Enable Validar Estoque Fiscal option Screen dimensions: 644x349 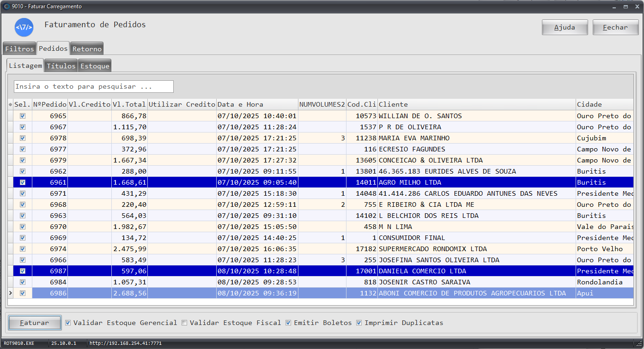click(x=185, y=323)
